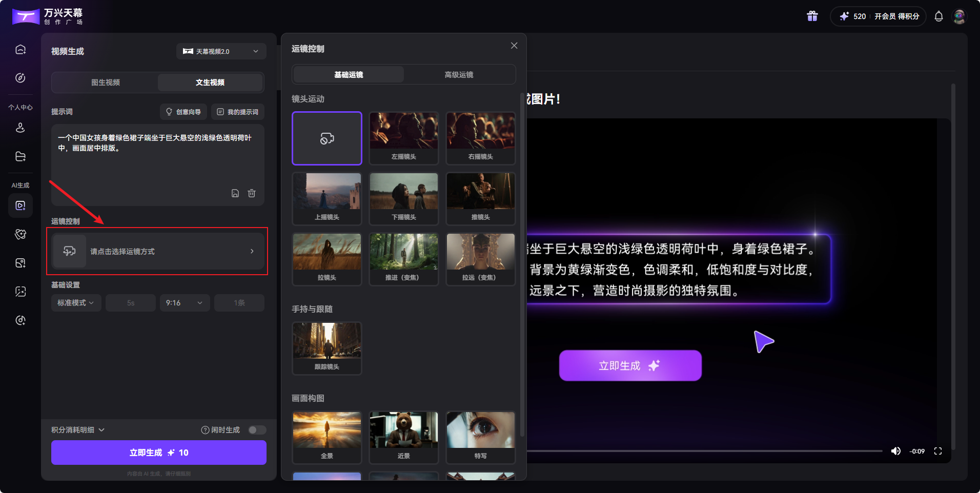Select 推镜头 thumbnail

pos(481,199)
